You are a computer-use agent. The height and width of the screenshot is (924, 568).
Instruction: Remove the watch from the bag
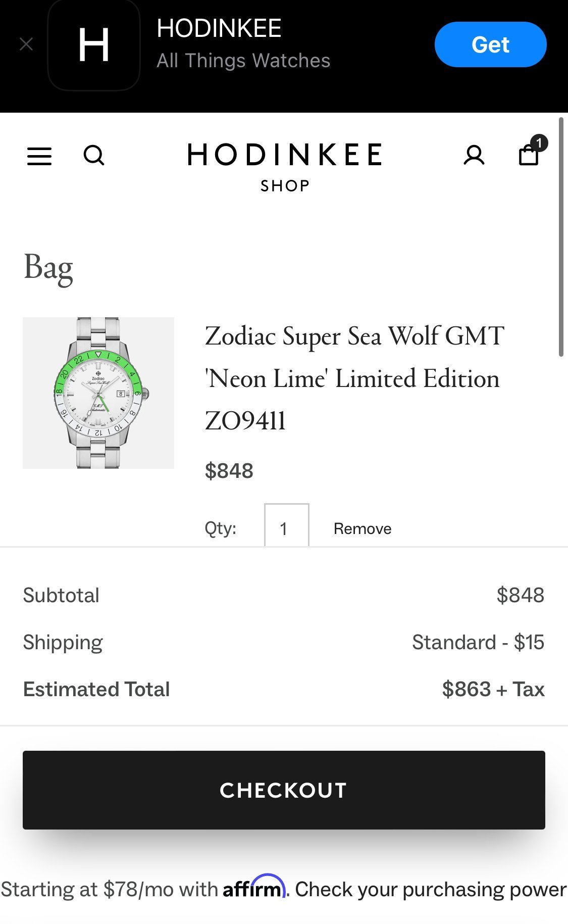pyautogui.click(x=362, y=528)
